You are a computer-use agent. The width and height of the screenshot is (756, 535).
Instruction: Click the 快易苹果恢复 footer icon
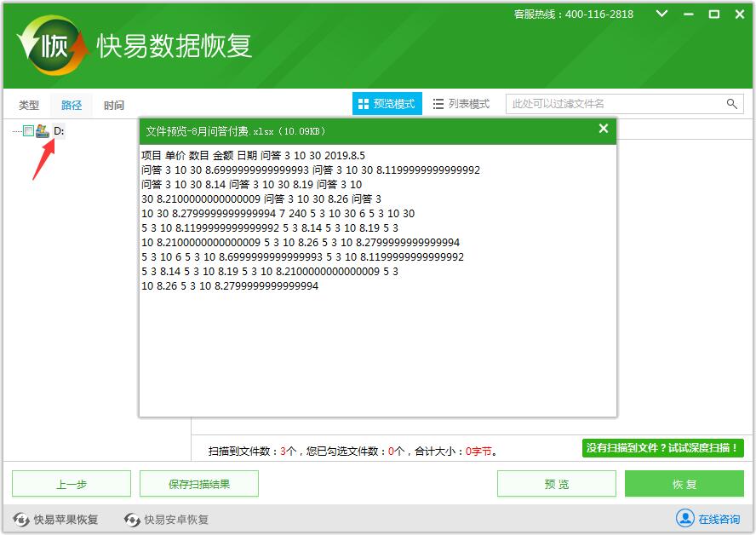click(20, 518)
